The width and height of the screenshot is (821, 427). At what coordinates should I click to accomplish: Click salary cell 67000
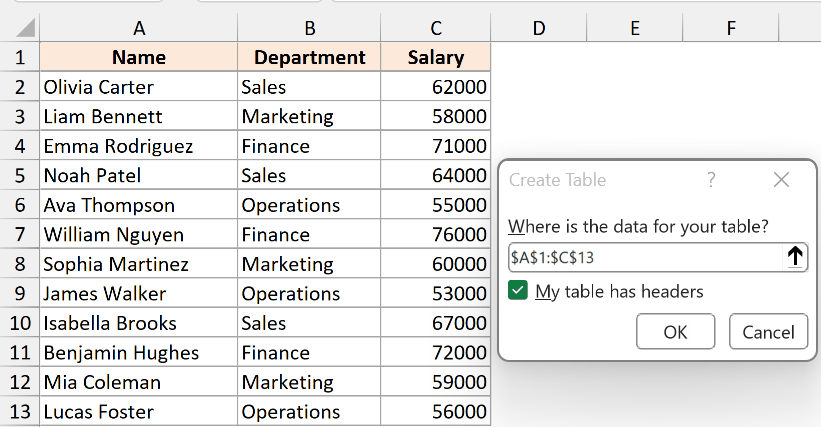coord(436,323)
